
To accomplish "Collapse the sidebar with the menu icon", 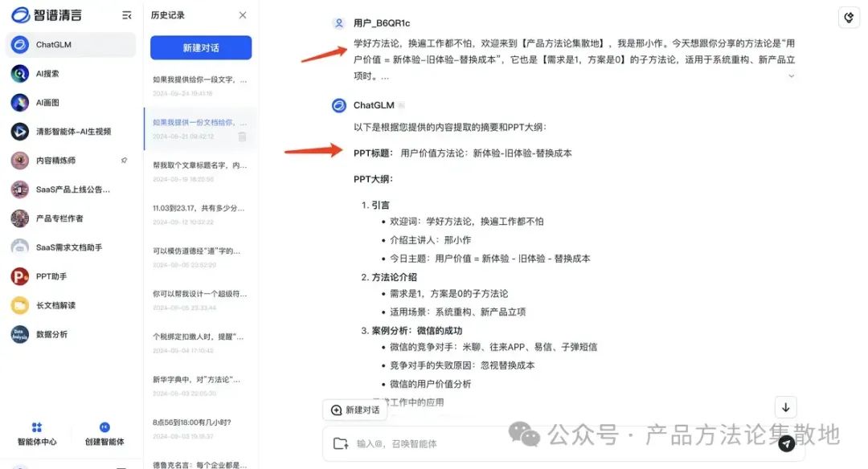I will click(x=127, y=15).
